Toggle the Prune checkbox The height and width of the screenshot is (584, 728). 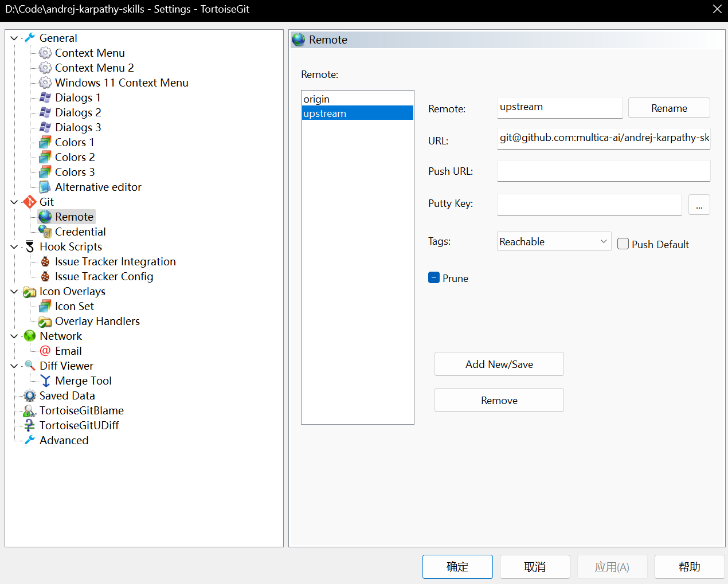434,278
